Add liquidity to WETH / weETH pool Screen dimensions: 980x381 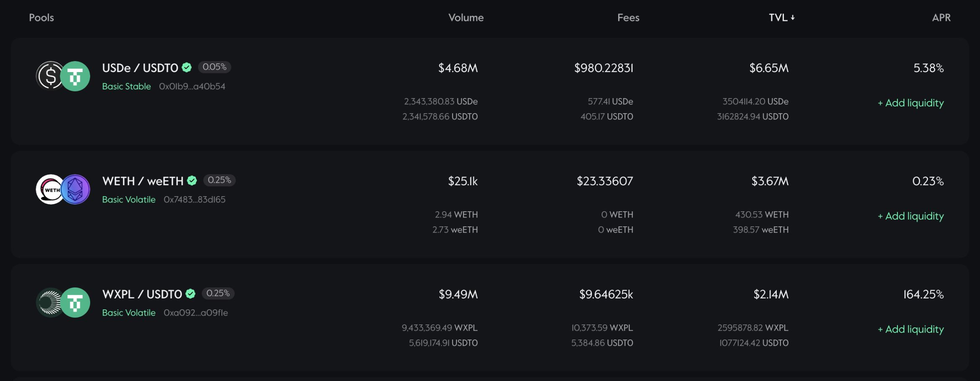pos(910,216)
